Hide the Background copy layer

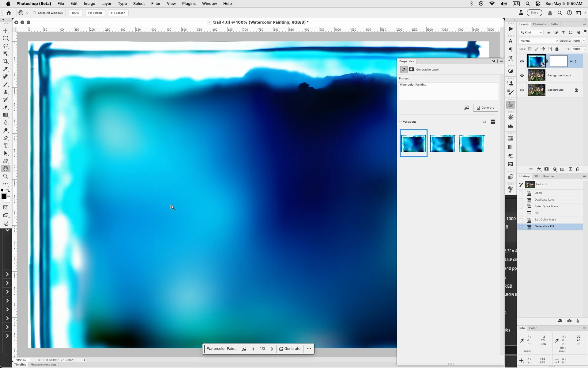[x=522, y=75]
